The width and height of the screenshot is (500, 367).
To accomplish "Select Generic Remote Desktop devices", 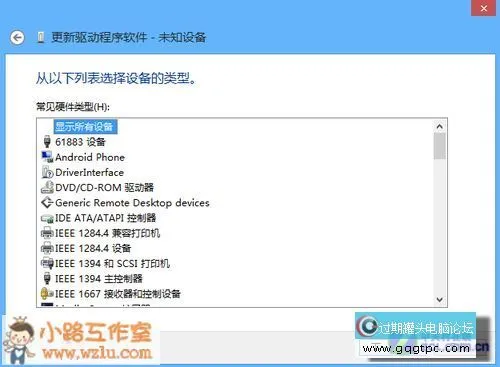I will (x=132, y=203).
